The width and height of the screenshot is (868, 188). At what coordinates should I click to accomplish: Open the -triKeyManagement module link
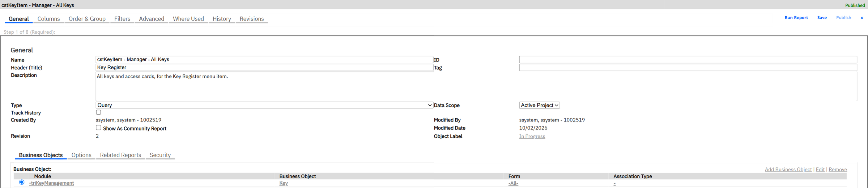[x=51, y=183]
